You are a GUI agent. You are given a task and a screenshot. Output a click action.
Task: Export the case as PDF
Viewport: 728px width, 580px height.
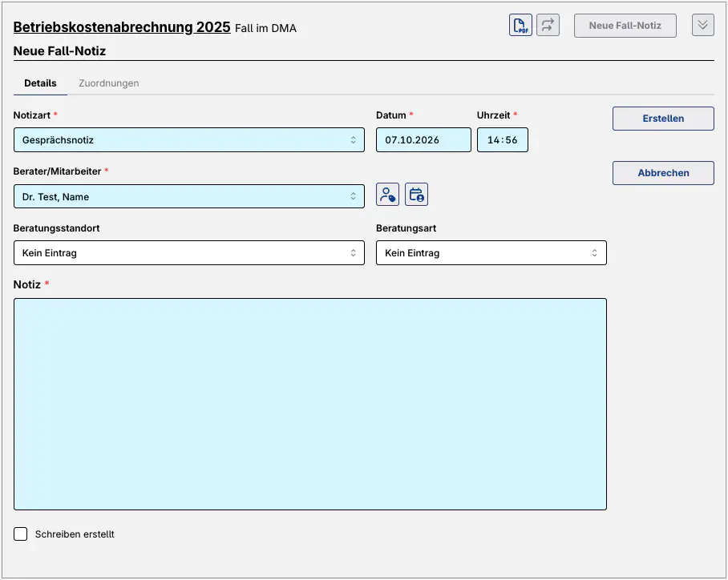(x=520, y=25)
